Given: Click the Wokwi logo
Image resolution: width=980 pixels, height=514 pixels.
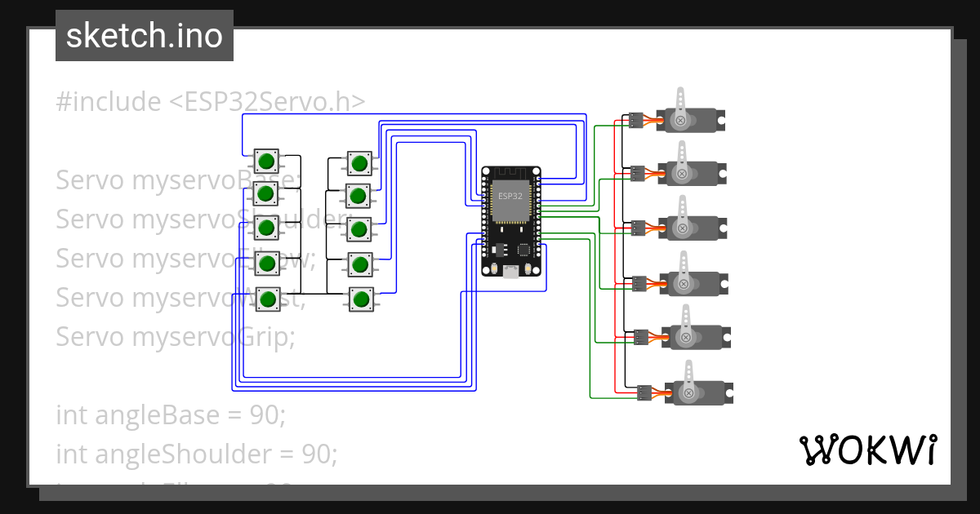Looking at the screenshot, I should click(x=870, y=449).
